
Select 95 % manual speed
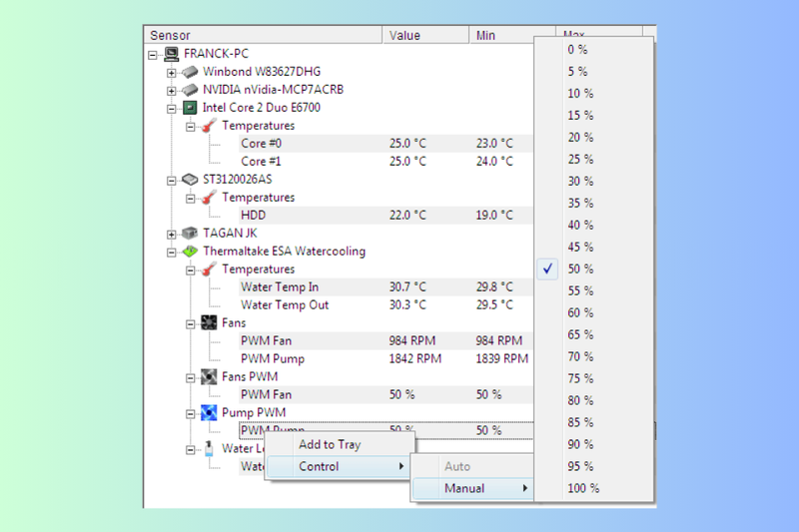click(594, 466)
